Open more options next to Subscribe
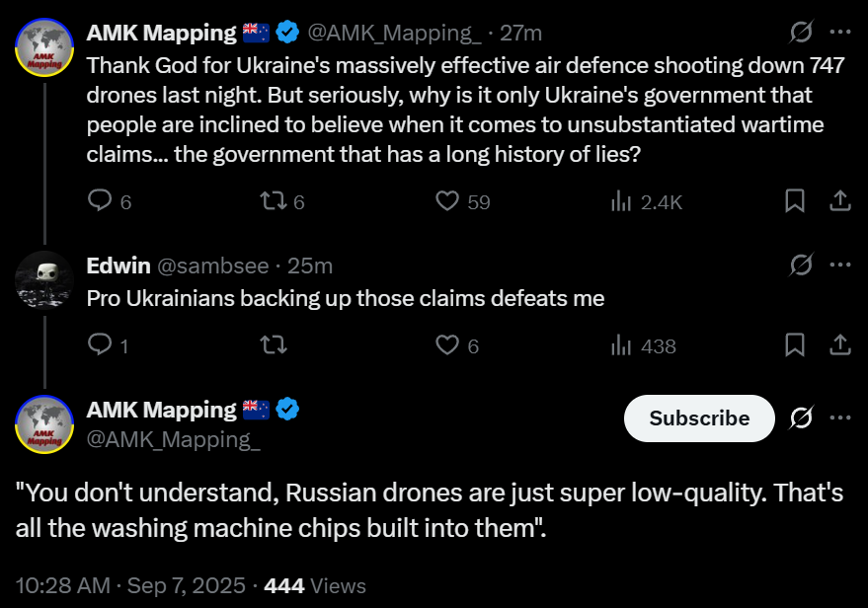 [839, 418]
